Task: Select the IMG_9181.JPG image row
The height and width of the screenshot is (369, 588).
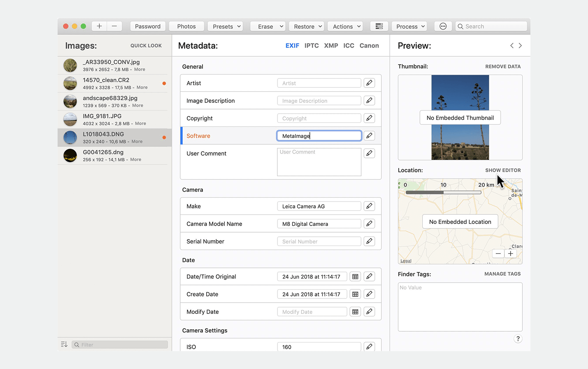Action: point(113,119)
